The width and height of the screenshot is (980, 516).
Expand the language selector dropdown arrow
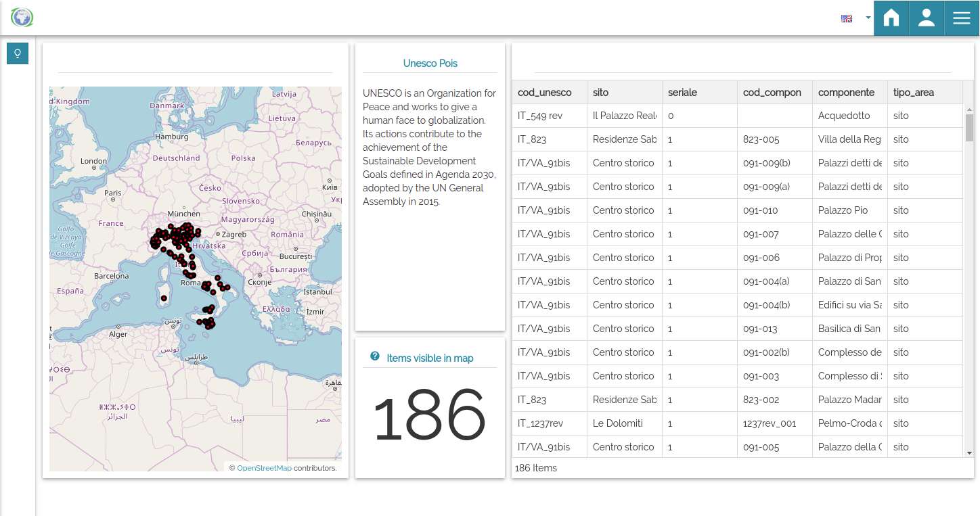click(868, 18)
